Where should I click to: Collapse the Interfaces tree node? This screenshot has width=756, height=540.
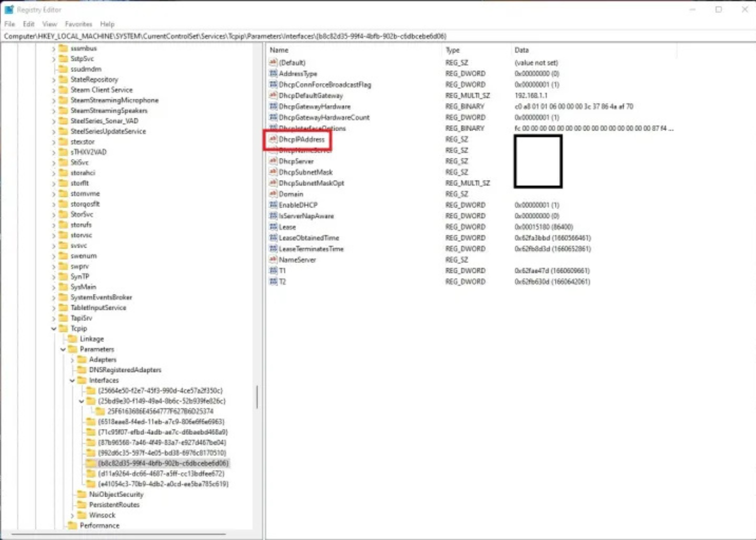[72, 380]
